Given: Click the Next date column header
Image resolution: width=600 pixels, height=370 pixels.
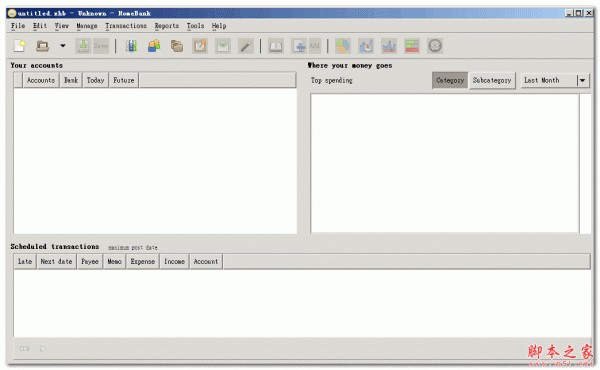Looking at the screenshot, I should tap(56, 262).
